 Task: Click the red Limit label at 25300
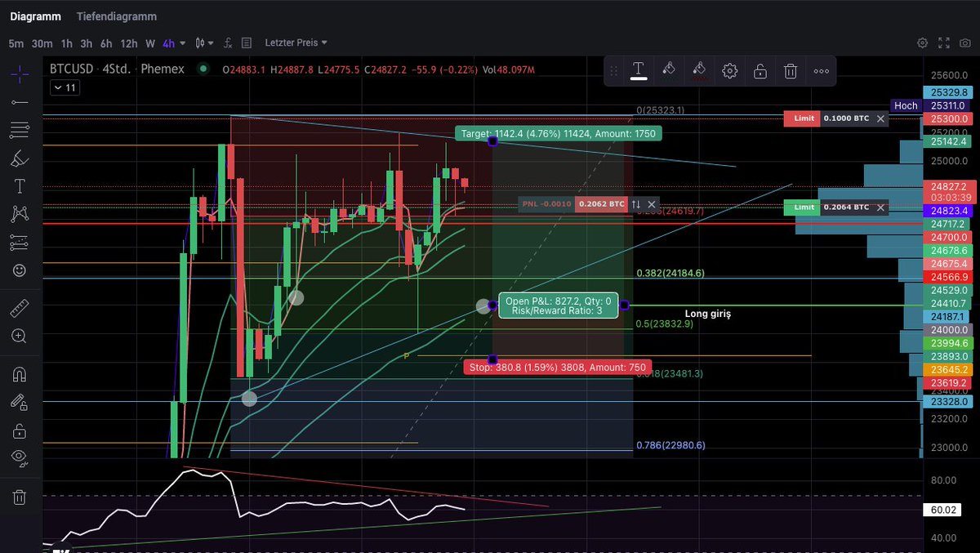tap(800, 118)
